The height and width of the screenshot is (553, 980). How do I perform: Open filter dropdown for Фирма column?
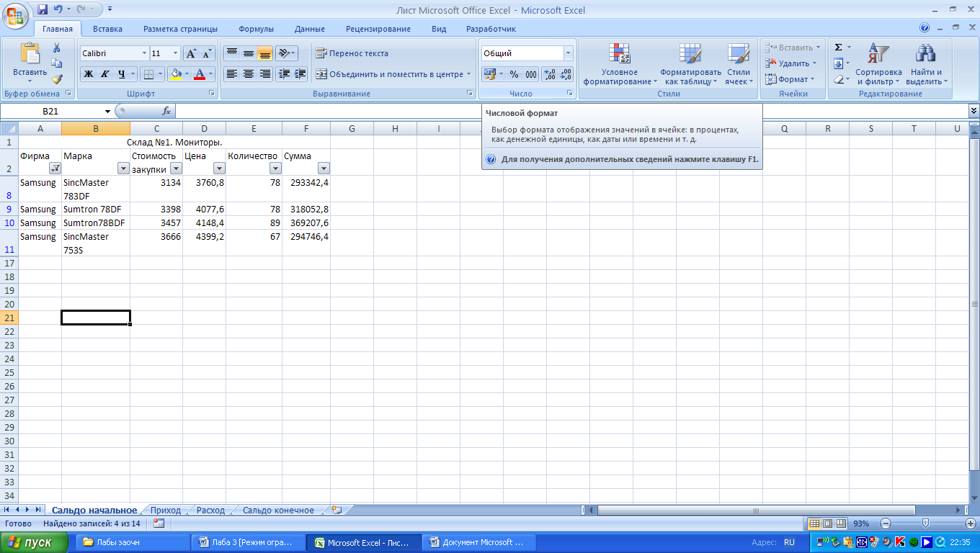55,168
